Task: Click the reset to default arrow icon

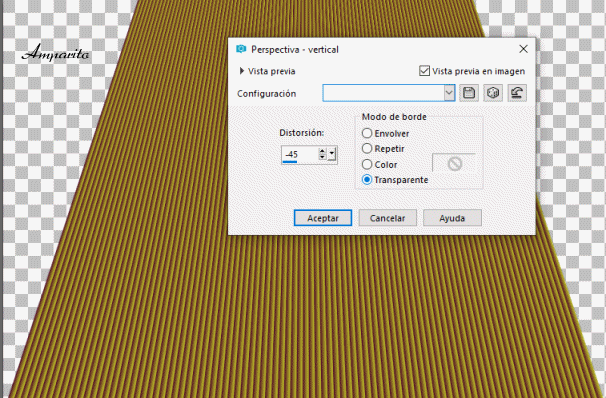Action: click(517, 93)
